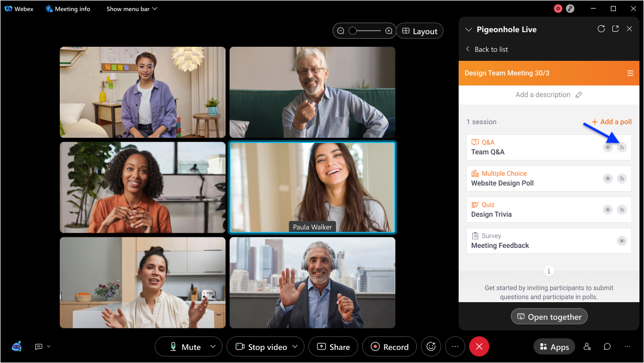The width and height of the screenshot is (644, 363).
Task: Toggle visibility eye for Website Design Poll
Action: pyautogui.click(x=608, y=178)
